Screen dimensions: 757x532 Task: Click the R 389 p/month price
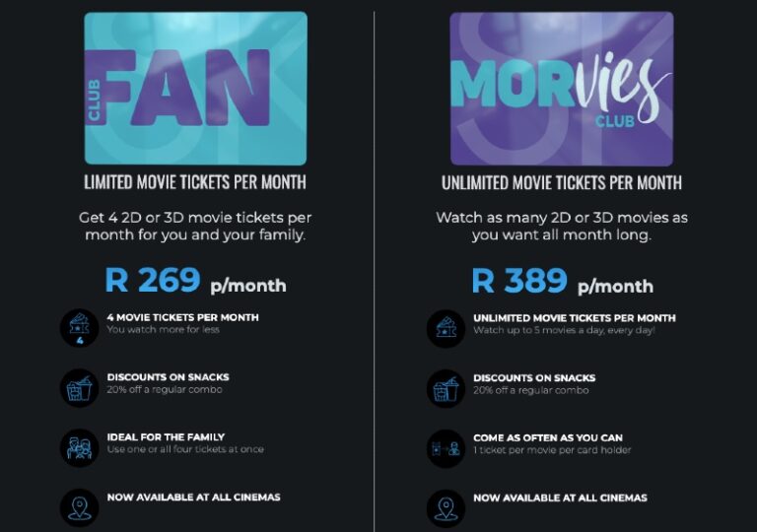tap(562, 281)
